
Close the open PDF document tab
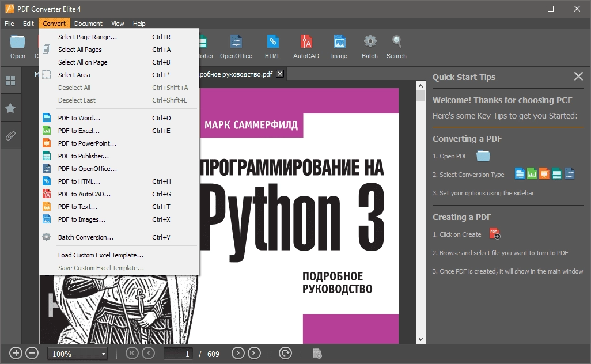pyautogui.click(x=280, y=74)
